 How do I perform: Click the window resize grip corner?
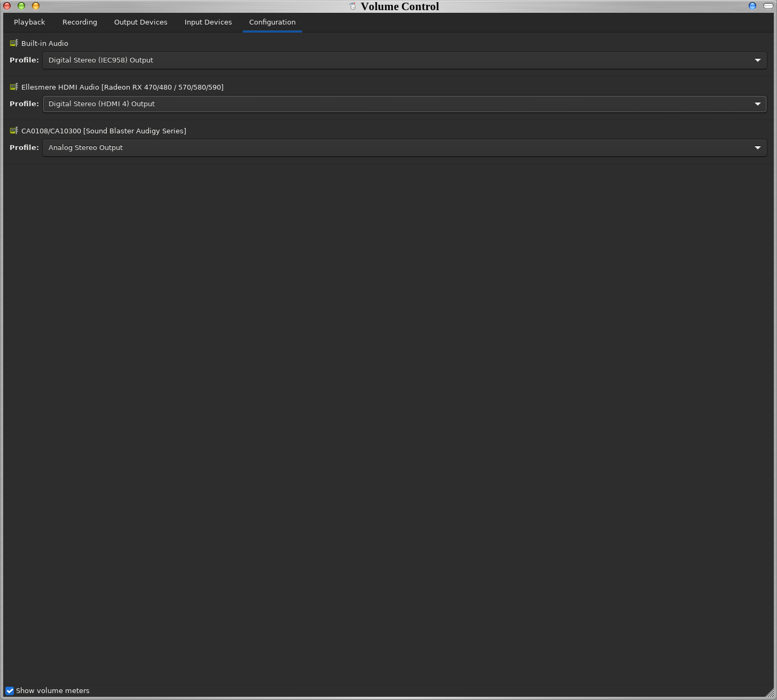point(770,693)
